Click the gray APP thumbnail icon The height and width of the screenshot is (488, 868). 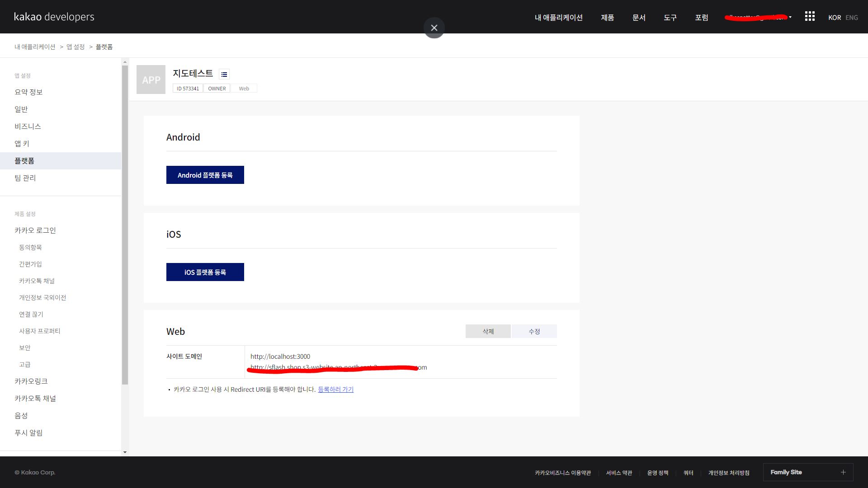151,80
